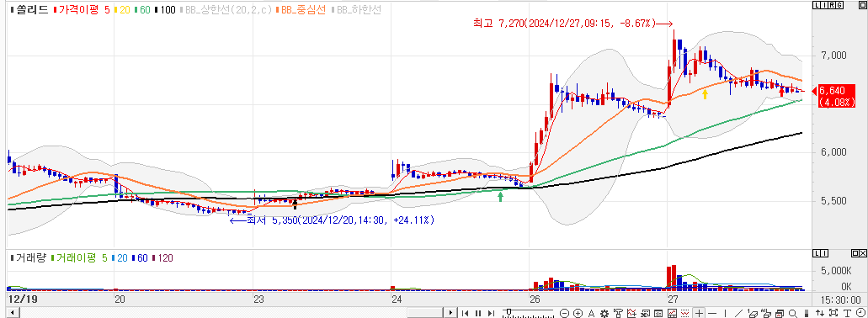
Task: Jump to first bar playback control
Action: pyautogui.click(x=465, y=313)
